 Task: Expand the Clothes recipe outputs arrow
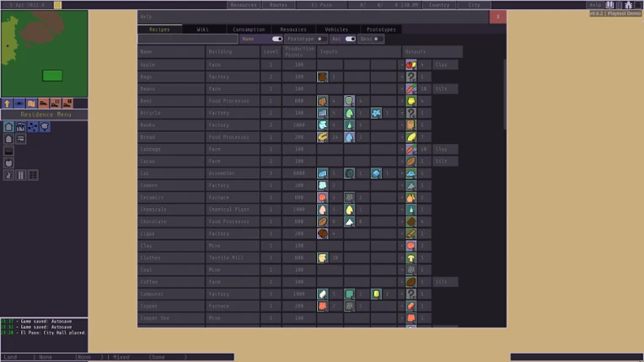click(401, 258)
